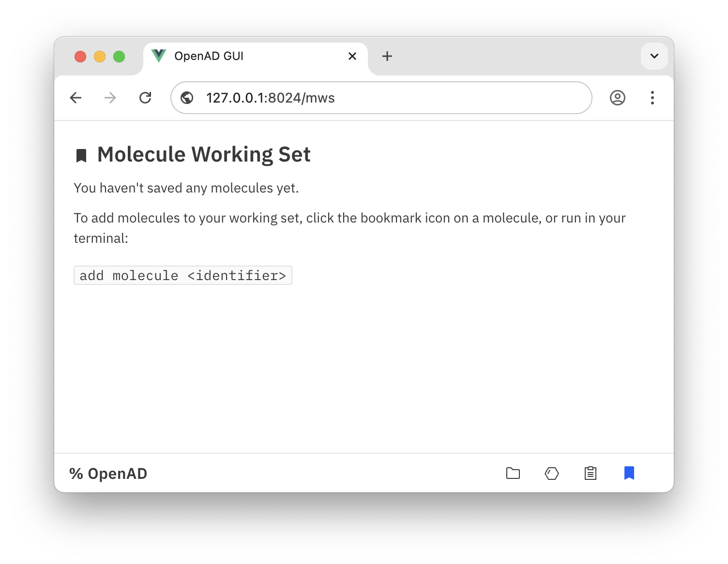Click the back navigation arrow

pos(76,98)
